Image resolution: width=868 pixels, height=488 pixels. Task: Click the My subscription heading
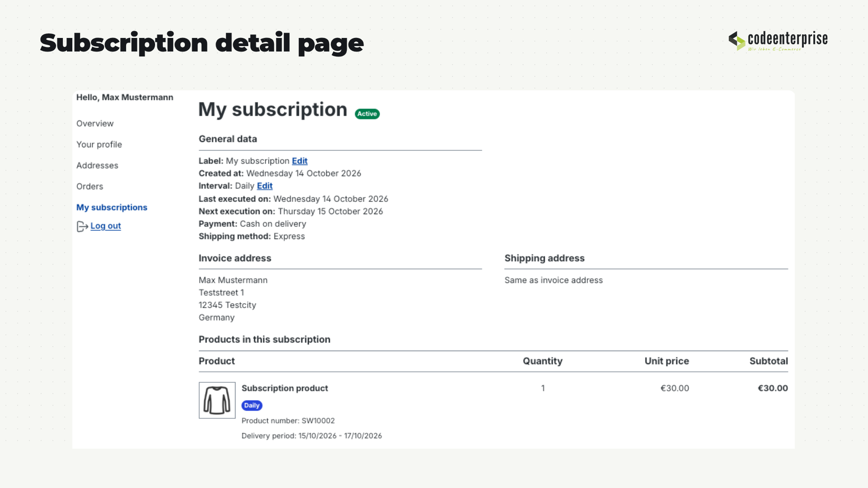point(273,109)
